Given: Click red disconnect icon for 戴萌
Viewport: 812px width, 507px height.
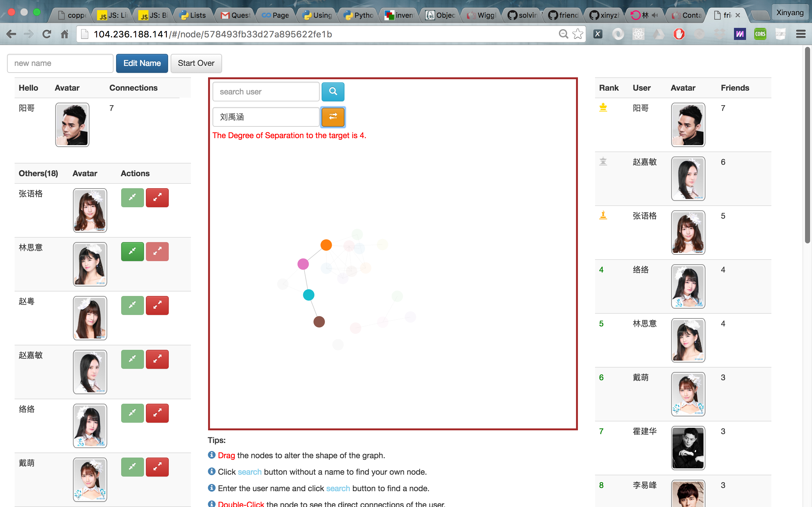Looking at the screenshot, I should coord(157,467).
